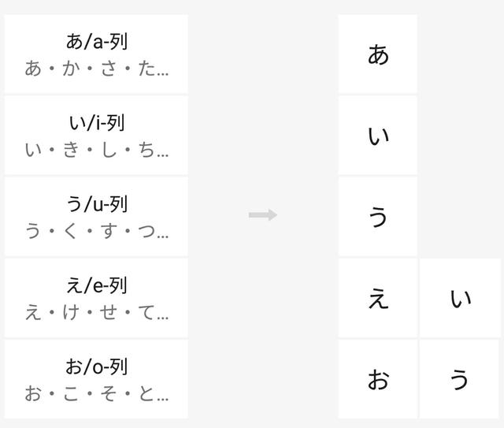Image resolution: width=504 pixels, height=428 pixels.
Task: Click the あ・か・さ・た preview text
Action: [96, 68]
